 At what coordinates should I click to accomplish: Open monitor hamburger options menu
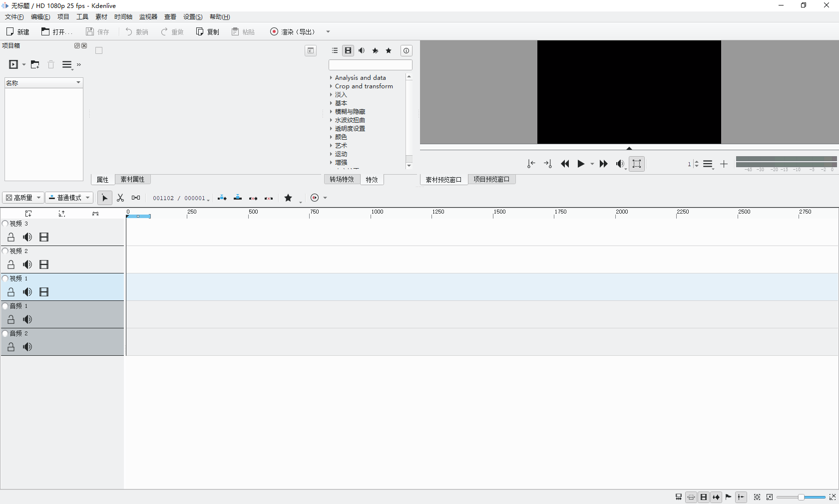click(708, 164)
